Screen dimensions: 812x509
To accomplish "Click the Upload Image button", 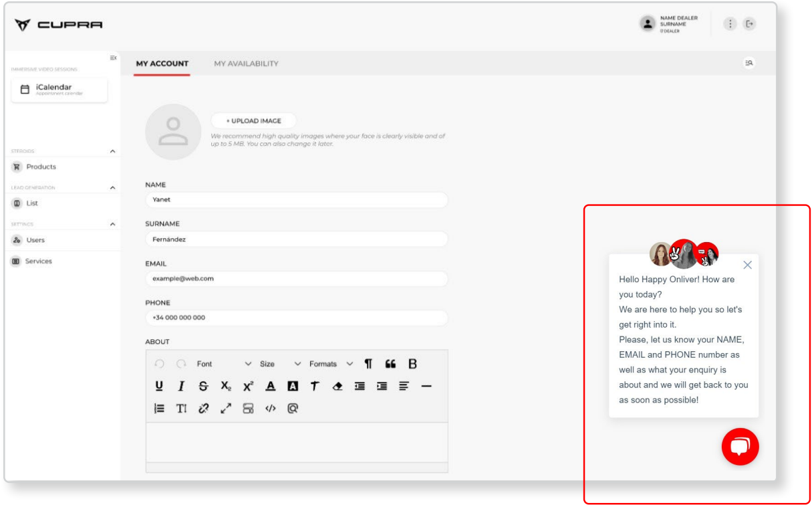I will (x=253, y=121).
